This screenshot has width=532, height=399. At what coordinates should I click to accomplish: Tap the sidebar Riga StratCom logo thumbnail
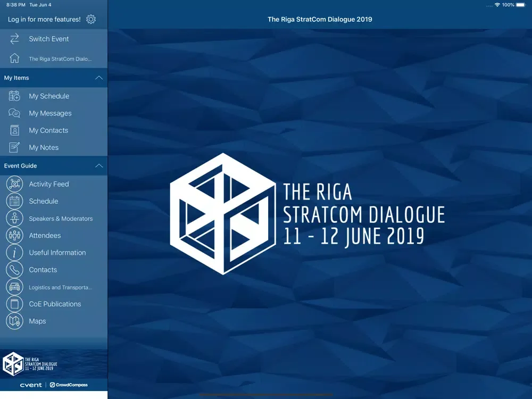tap(30, 364)
